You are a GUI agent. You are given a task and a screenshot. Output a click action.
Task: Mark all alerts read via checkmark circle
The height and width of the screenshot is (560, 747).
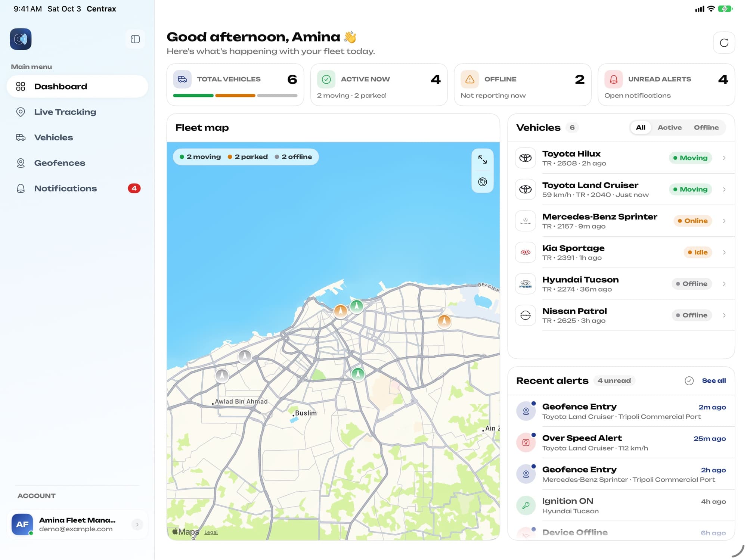(689, 381)
